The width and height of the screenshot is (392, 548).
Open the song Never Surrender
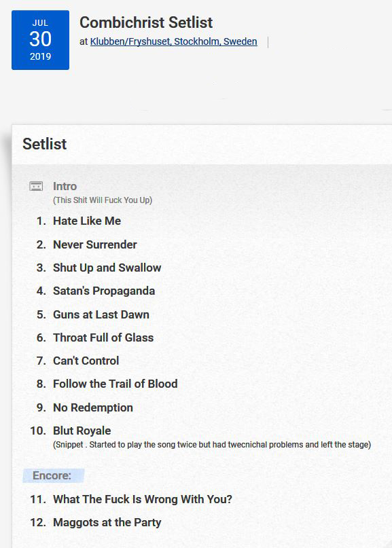[94, 244]
